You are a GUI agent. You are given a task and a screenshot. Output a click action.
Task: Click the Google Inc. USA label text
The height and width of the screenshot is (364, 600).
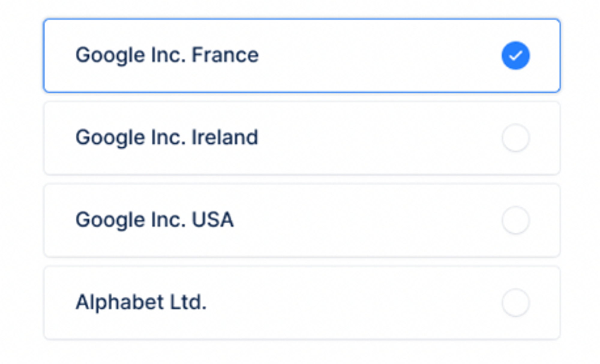point(154,220)
